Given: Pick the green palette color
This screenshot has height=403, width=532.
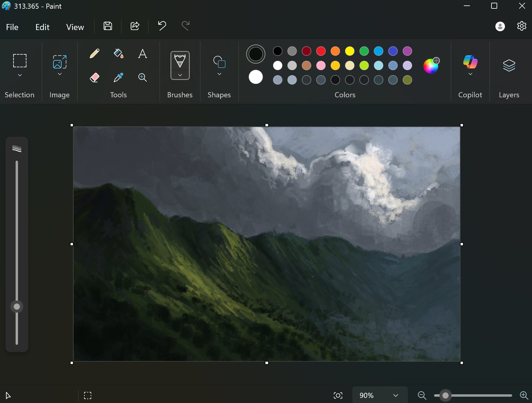Looking at the screenshot, I should click(x=364, y=51).
